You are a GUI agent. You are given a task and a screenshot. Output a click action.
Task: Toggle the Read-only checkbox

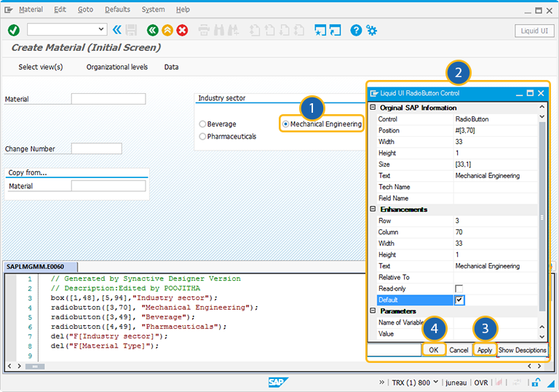tap(459, 289)
